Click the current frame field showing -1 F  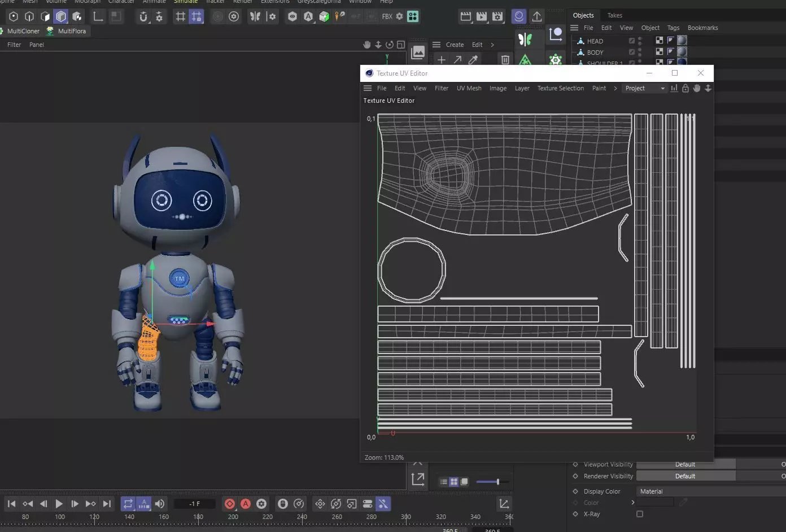[x=194, y=504]
